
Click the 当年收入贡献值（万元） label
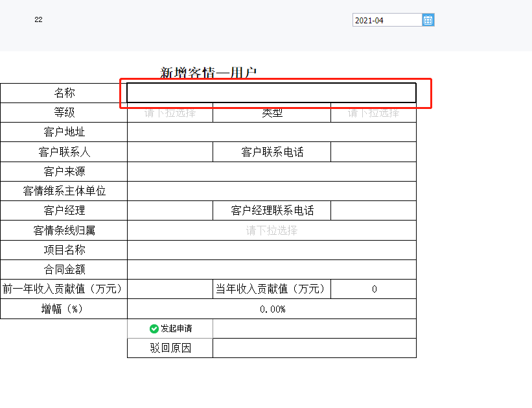point(272,289)
